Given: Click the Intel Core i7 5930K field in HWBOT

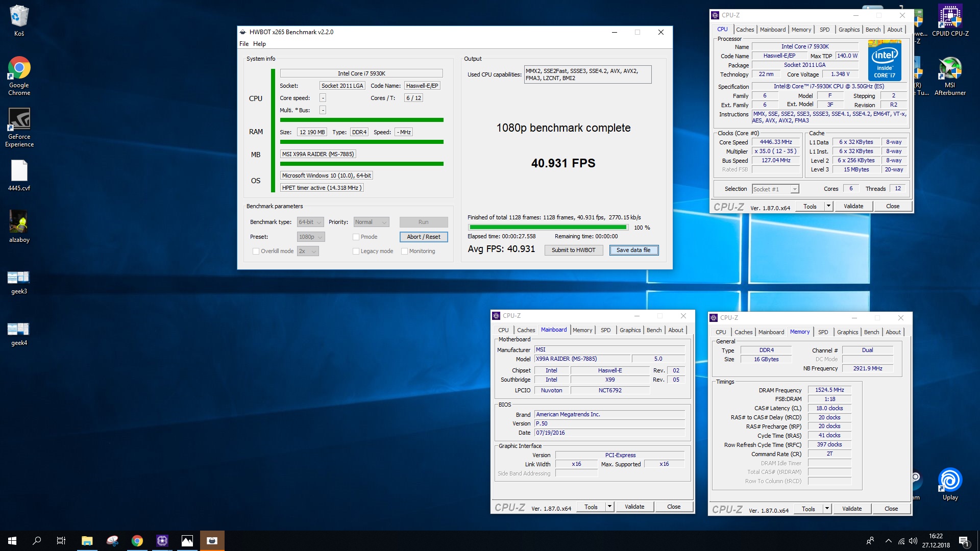Looking at the screenshot, I should point(361,73).
